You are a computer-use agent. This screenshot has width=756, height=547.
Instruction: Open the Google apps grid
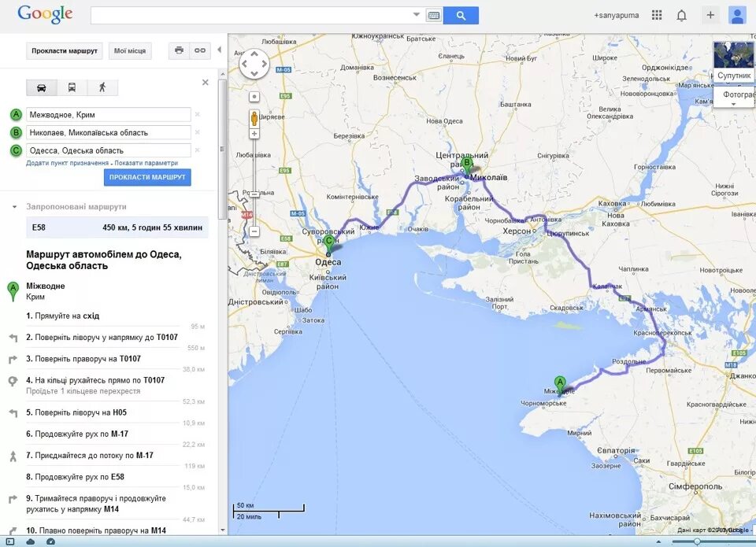[657, 16]
